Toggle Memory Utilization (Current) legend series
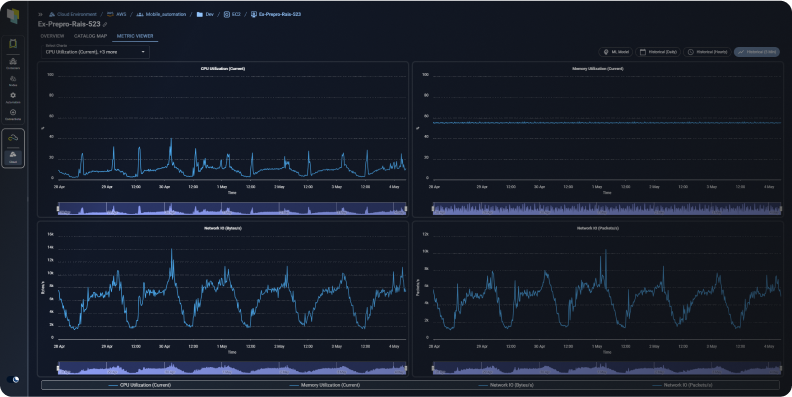The width and height of the screenshot is (792, 397). (x=324, y=385)
